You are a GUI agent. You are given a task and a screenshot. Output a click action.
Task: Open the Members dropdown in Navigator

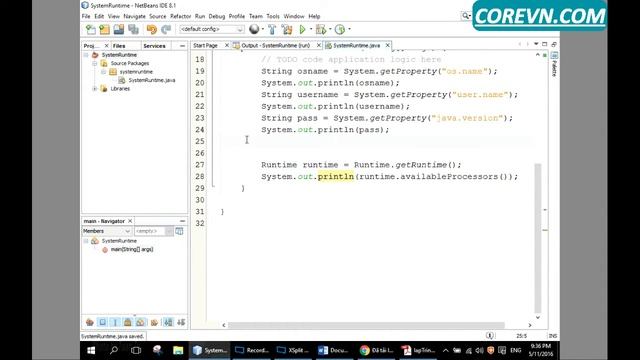pos(106,231)
